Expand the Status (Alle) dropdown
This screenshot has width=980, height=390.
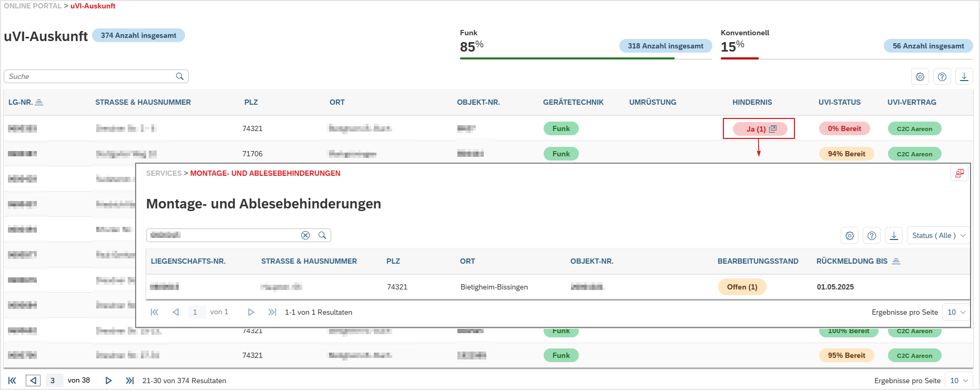coord(938,236)
